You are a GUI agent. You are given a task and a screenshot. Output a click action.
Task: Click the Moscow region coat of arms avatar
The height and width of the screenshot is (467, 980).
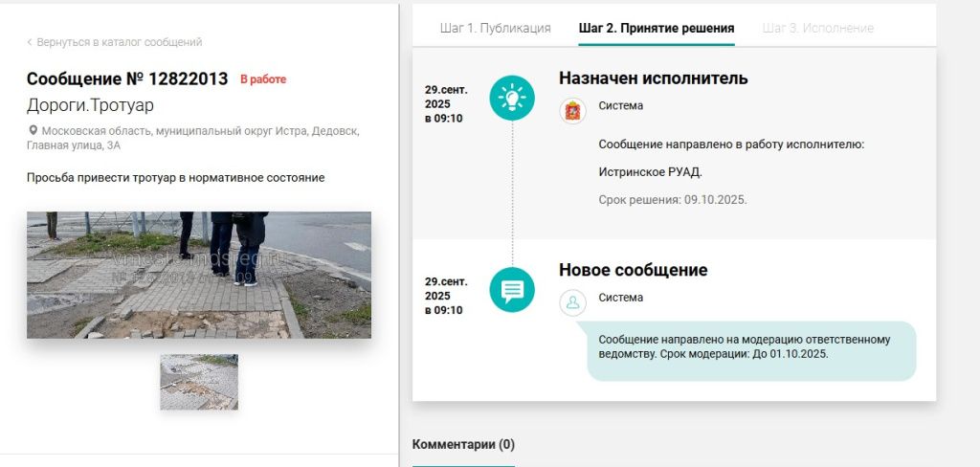tap(572, 109)
